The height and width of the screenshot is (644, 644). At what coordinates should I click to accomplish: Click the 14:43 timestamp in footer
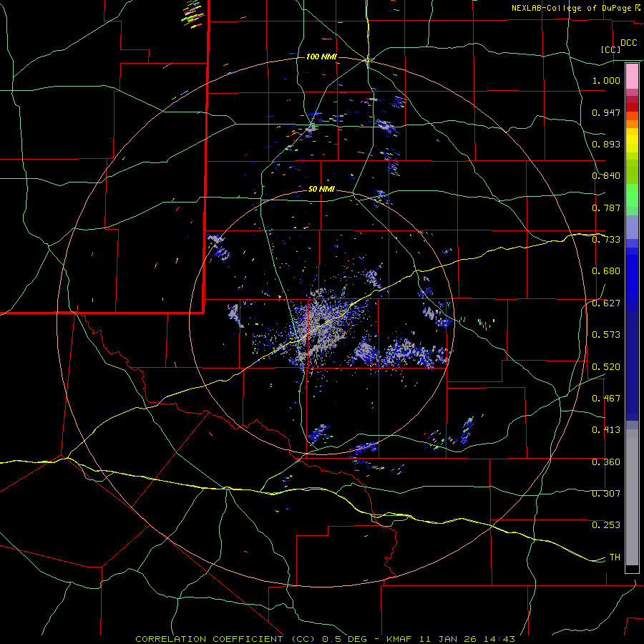[499, 639]
